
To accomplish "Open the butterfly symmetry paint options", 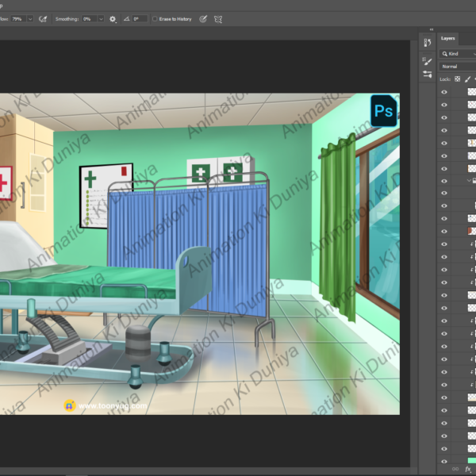I will pyautogui.click(x=218, y=19).
